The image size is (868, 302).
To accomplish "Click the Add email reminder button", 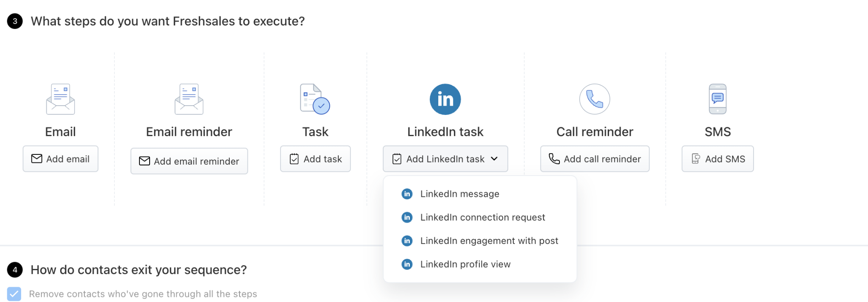I will pyautogui.click(x=189, y=161).
